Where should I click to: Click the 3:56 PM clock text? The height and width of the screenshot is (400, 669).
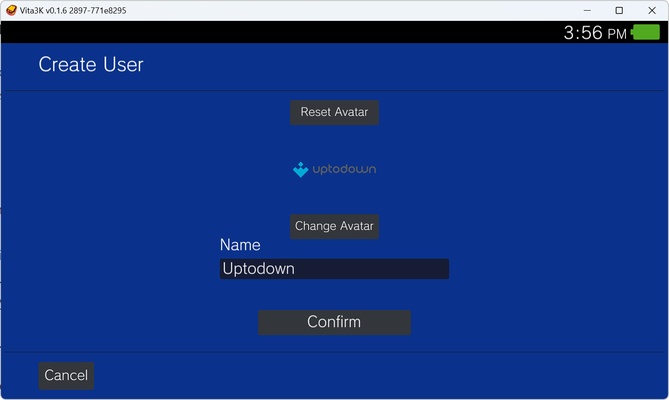(595, 33)
